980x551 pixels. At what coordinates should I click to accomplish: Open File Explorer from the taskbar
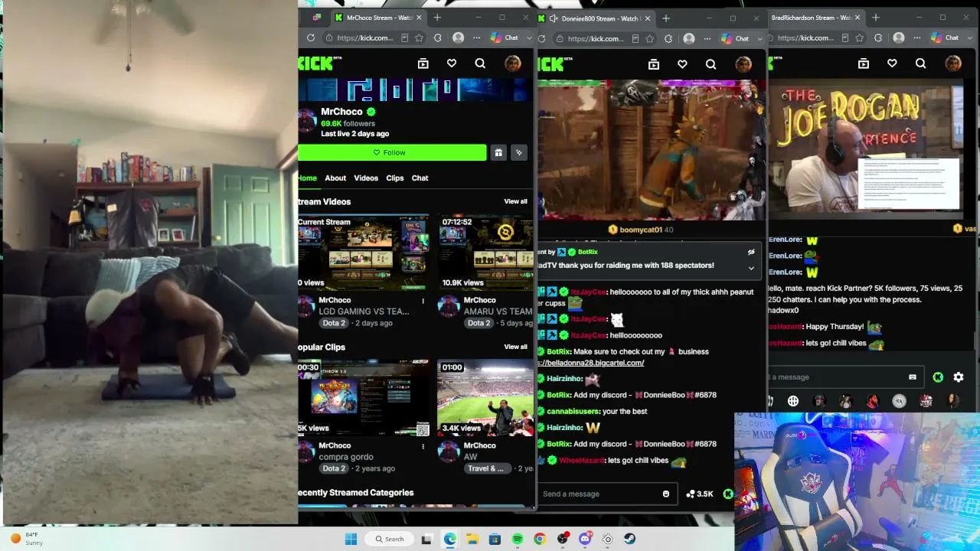coord(472,539)
